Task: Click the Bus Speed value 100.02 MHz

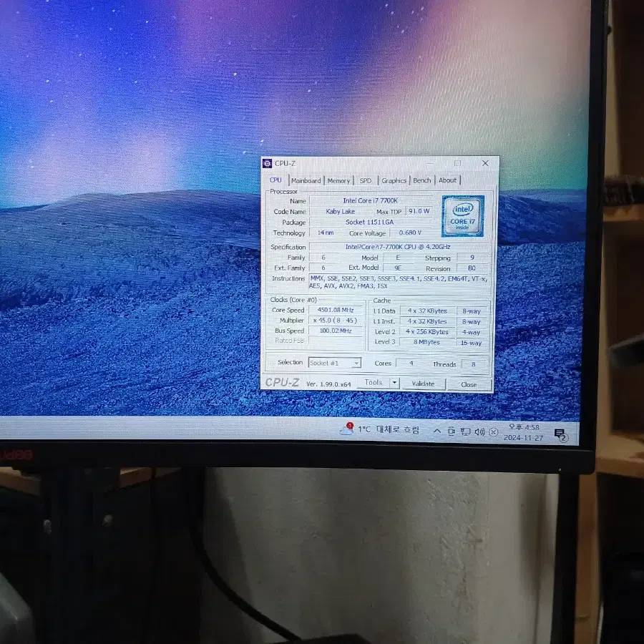Action: tap(336, 331)
